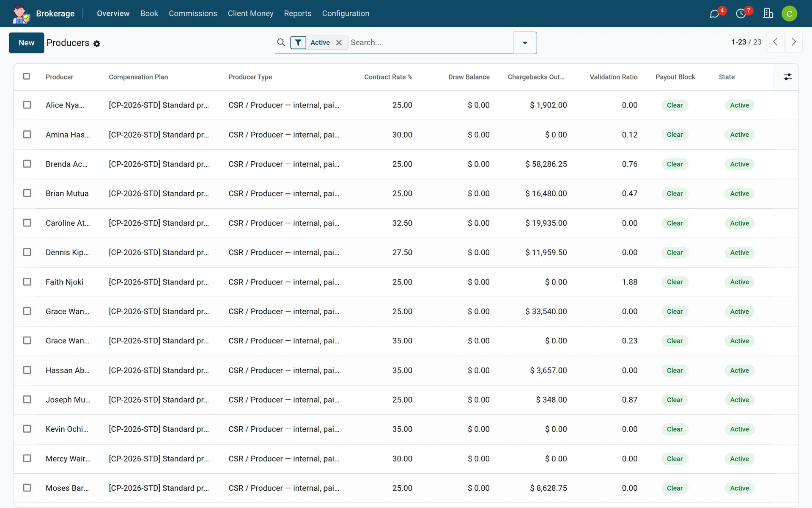Check the Kevin Ochi... row checkbox
The height and width of the screenshot is (508, 812).
[x=27, y=429]
